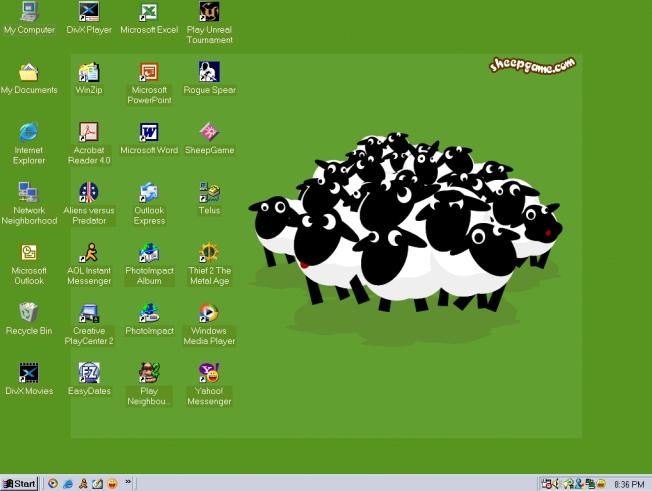Select AOL Instant Messenger desktop shortcut

tap(89, 264)
